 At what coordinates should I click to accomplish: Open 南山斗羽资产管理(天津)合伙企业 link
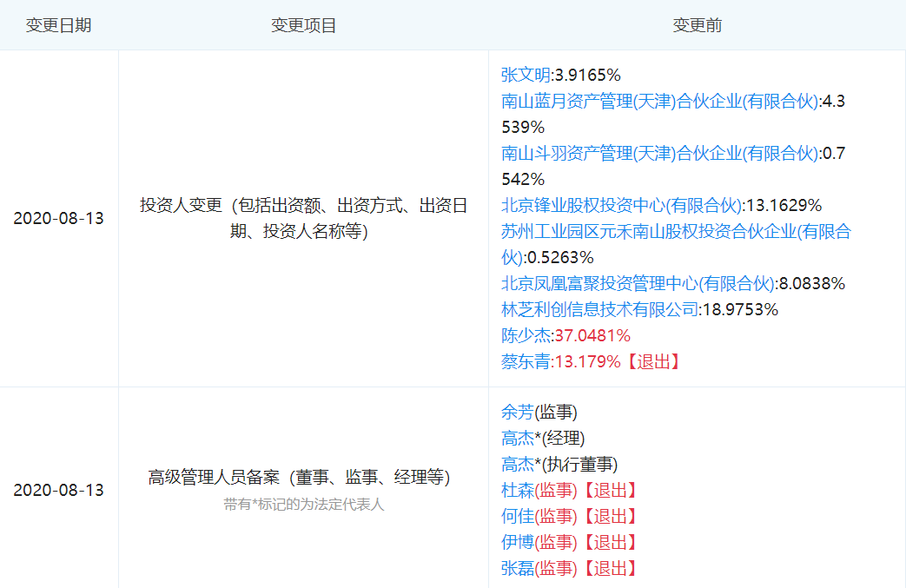pyautogui.click(x=659, y=153)
